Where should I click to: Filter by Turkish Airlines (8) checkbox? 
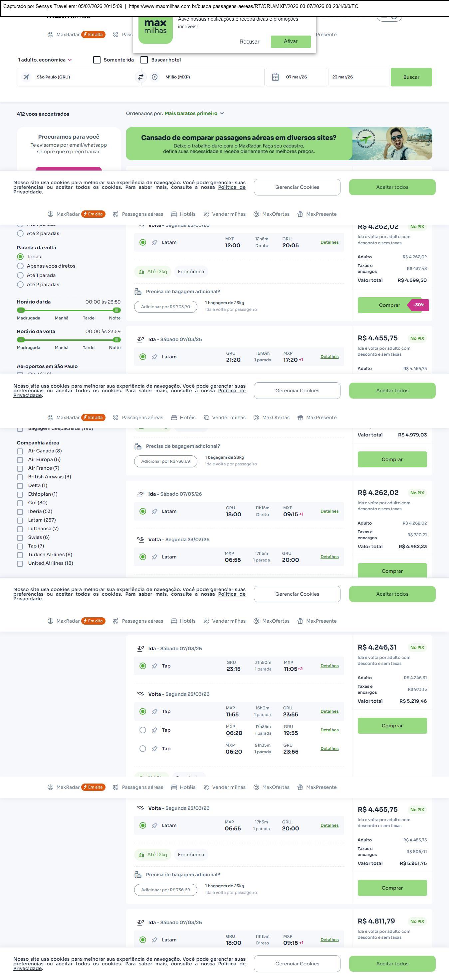pyautogui.click(x=20, y=555)
